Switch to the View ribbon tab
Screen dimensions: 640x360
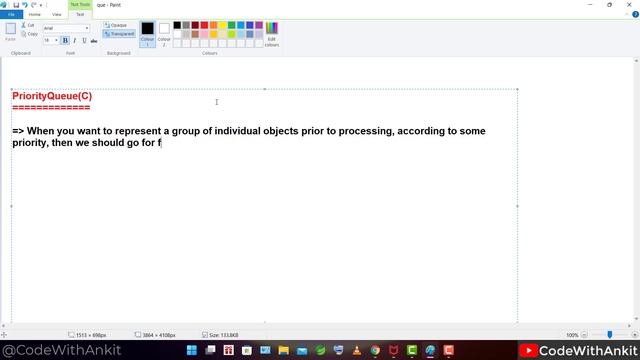(57, 14)
